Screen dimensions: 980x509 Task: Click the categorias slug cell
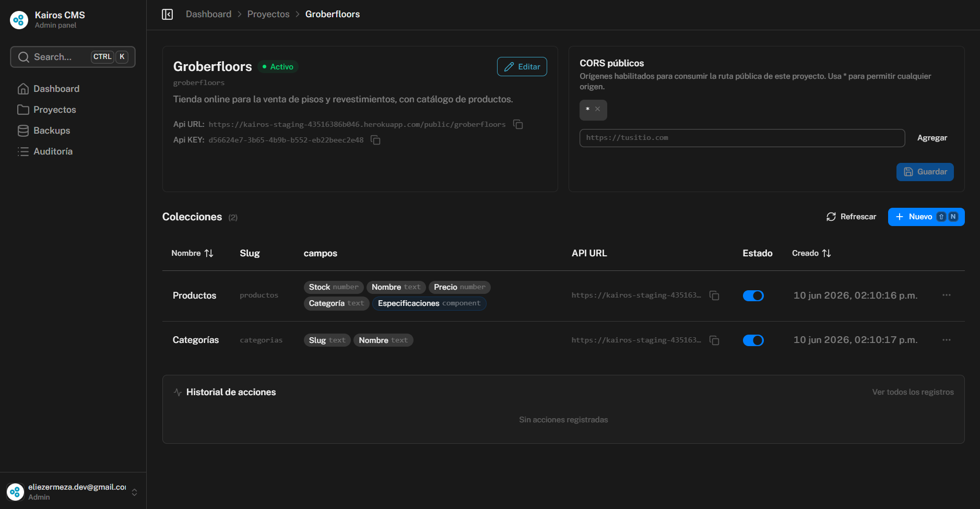[x=261, y=340]
